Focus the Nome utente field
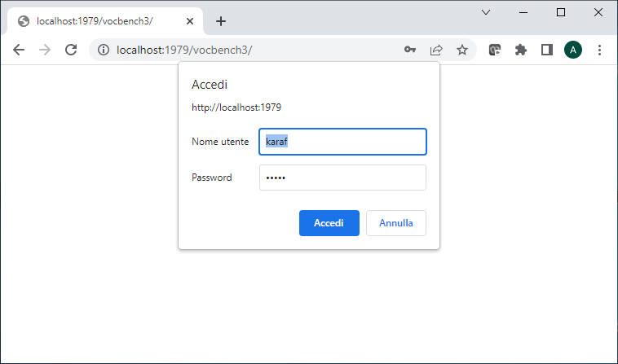Viewport: 618px width, 364px height. [x=342, y=142]
